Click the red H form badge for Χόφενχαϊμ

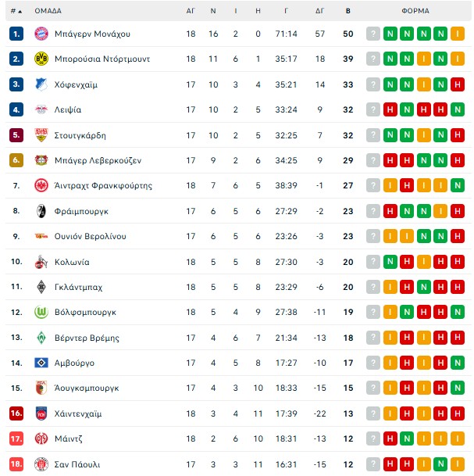(x=458, y=84)
